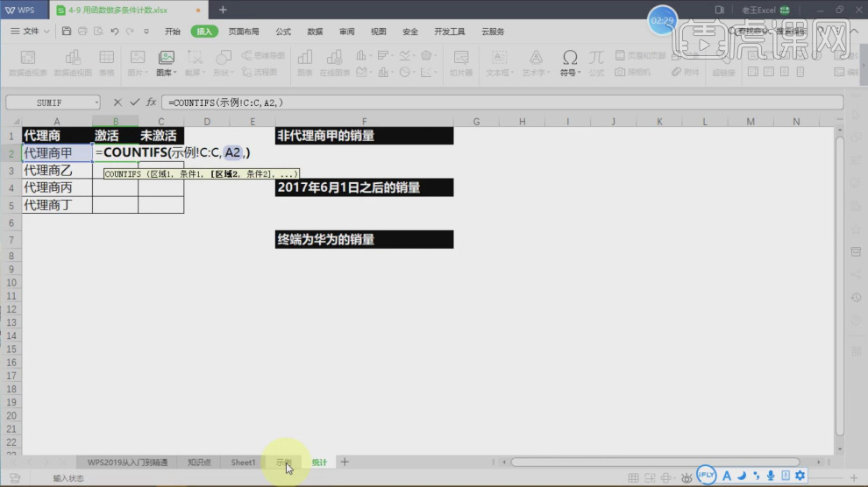
Task: Open the scatter chart type dropdown
Action: (427, 73)
